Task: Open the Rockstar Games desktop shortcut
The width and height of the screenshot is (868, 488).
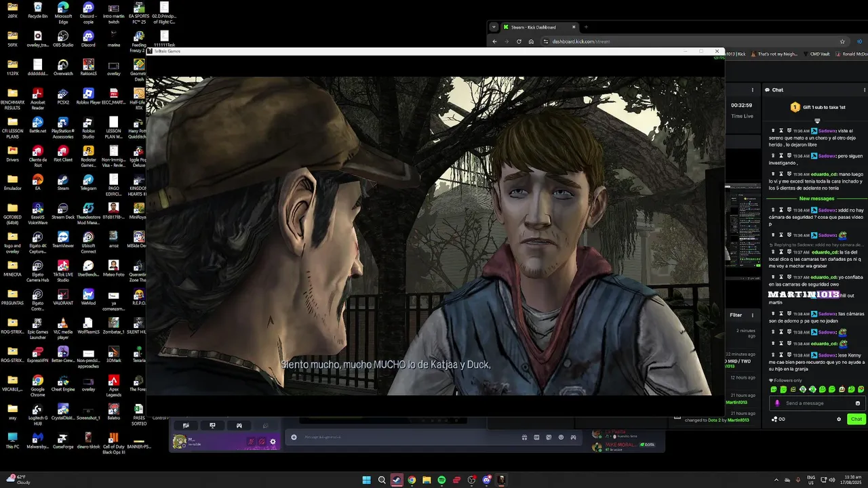Action: (88, 155)
